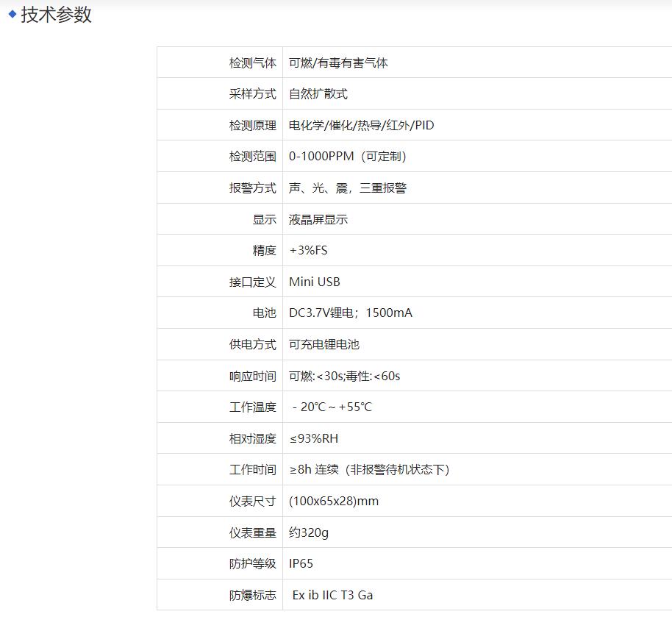Click the 自然扩散式 sampling method value
This screenshot has width=672, height=617.
tap(318, 94)
